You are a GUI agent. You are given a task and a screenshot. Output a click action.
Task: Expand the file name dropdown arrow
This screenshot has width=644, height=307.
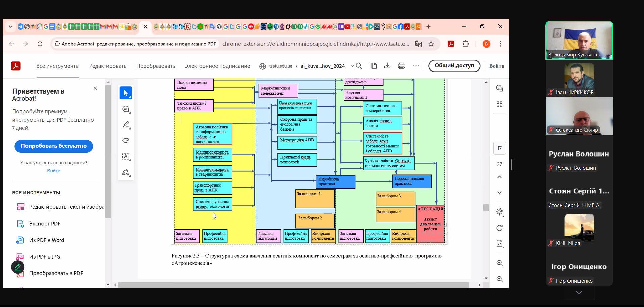[352, 66]
